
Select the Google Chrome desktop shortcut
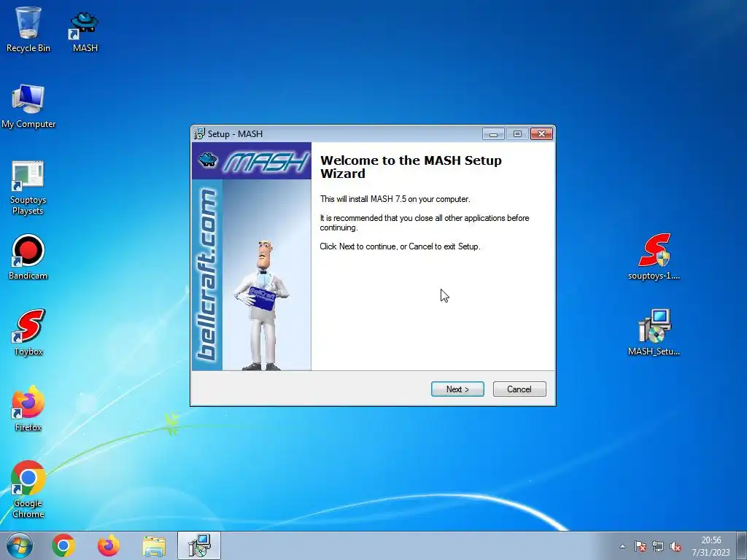point(28,489)
